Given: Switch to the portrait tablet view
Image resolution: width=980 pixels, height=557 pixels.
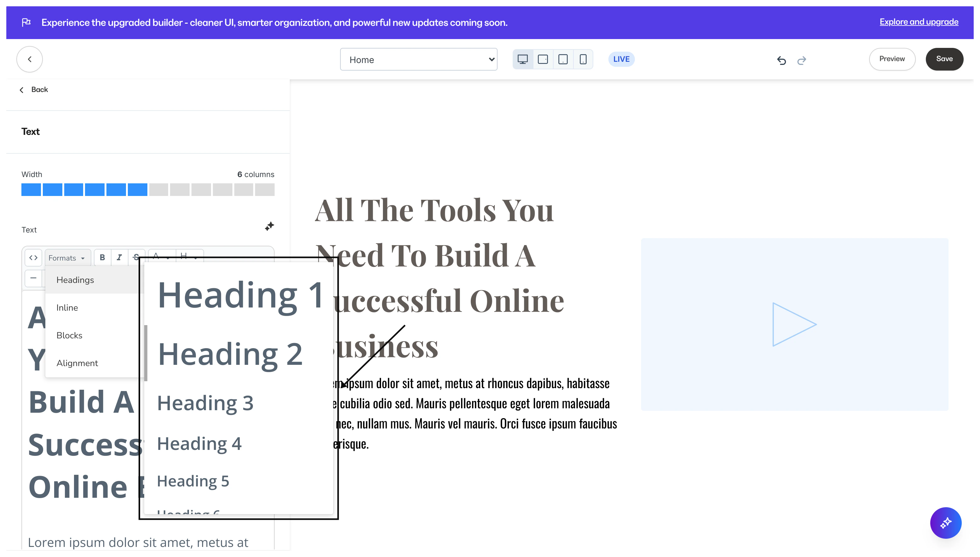Looking at the screenshot, I should (x=563, y=59).
